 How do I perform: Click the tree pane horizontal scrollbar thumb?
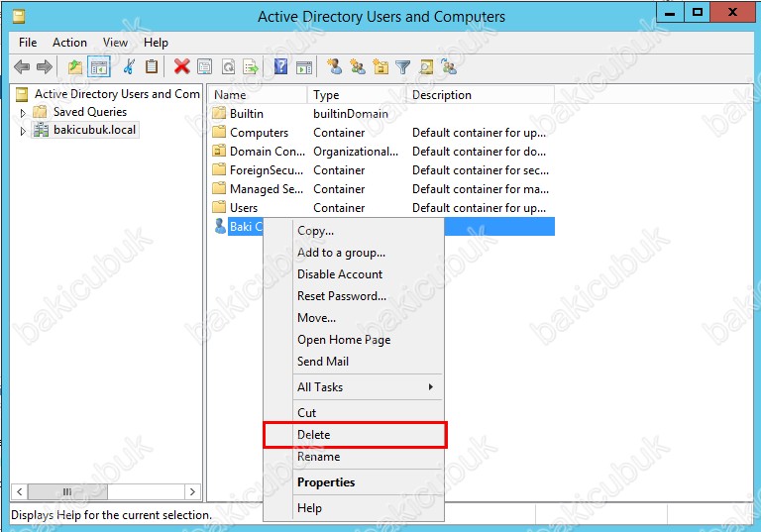[67, 491]
